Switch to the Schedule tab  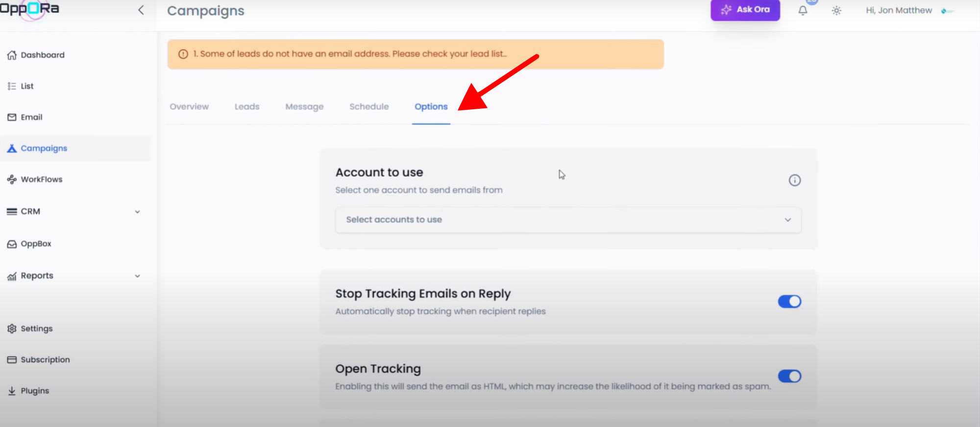(369, 106)
